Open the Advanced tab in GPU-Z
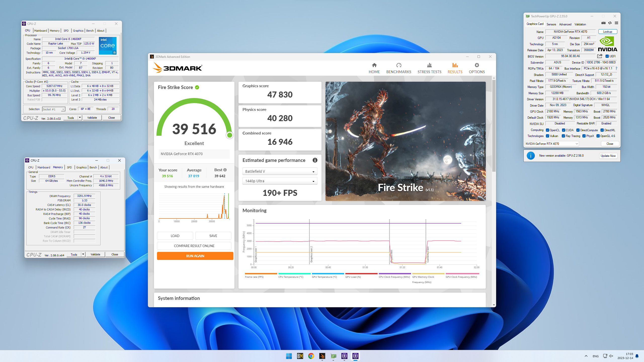The height and width of the screenshot is (362, 644). [565, 24]
